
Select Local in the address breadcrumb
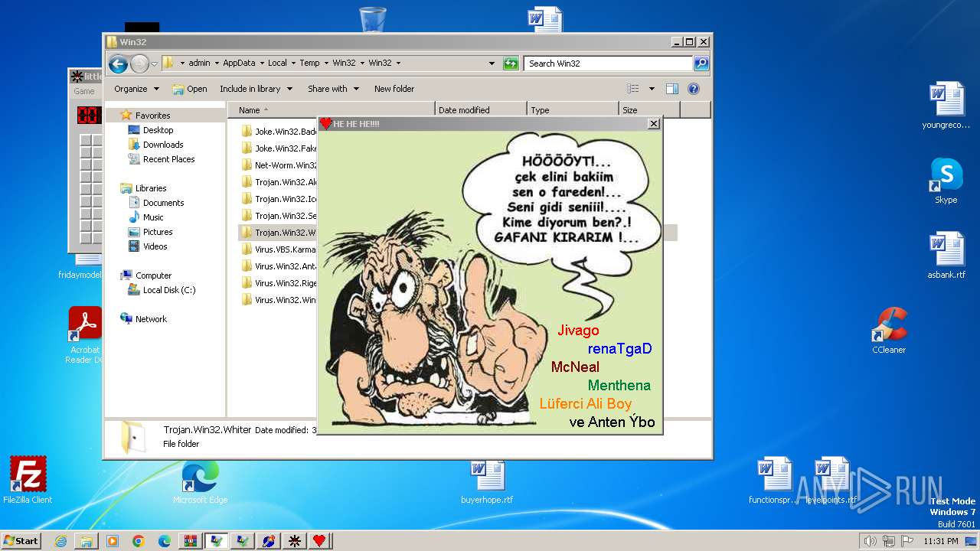click(277, 64)
